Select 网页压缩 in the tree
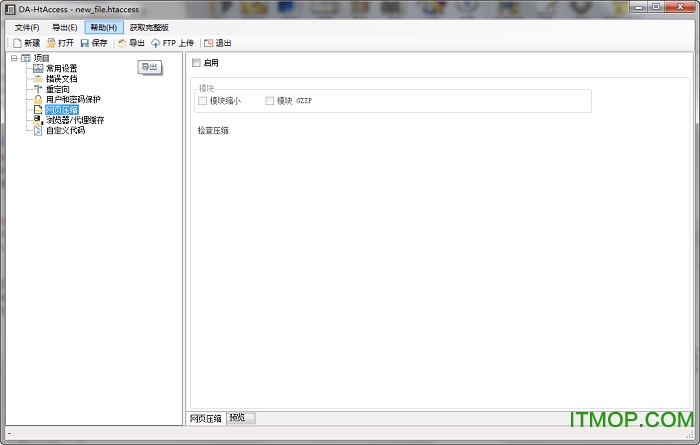This screenshot has height=445, width=700. click(62, 110)
